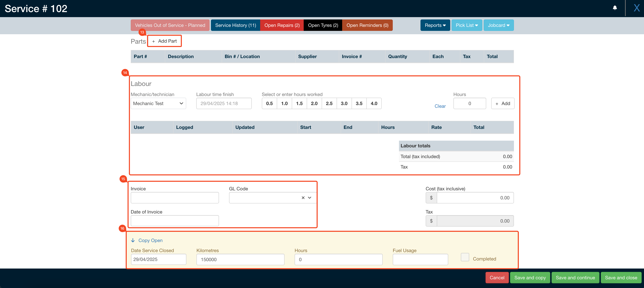Open the Open Tyres (2) tab

point(323,25)
